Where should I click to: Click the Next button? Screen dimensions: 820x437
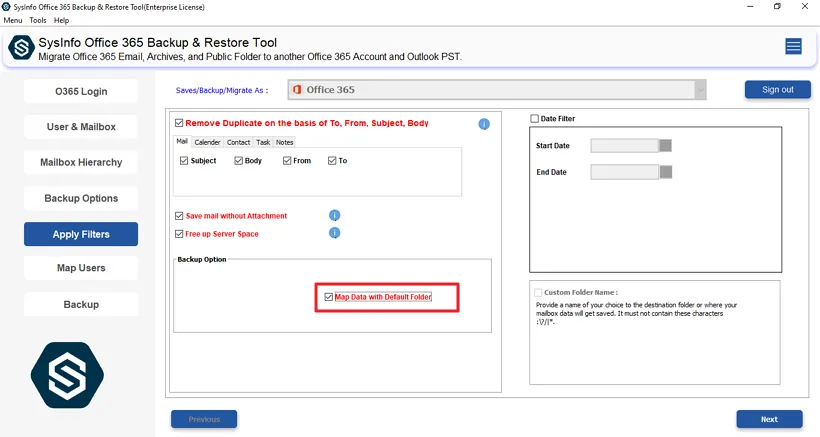tap(769, 419)
